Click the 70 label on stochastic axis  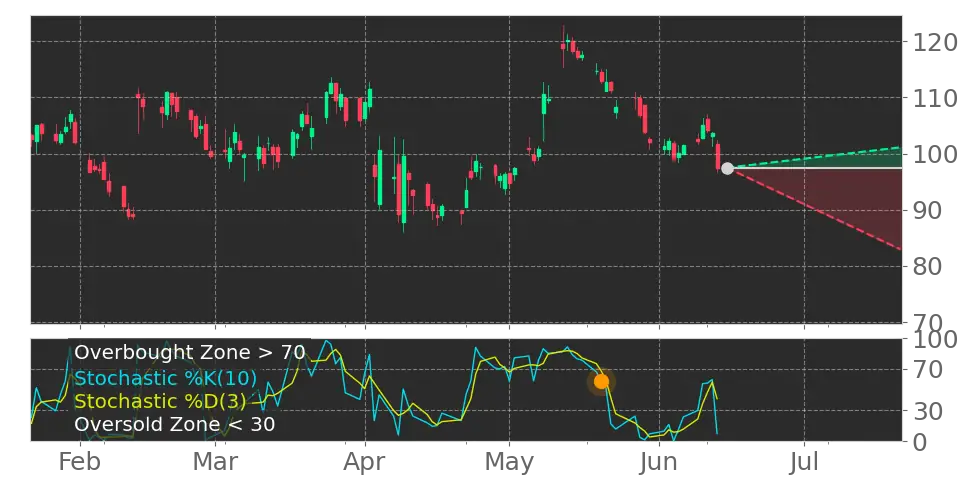(926, 371)
